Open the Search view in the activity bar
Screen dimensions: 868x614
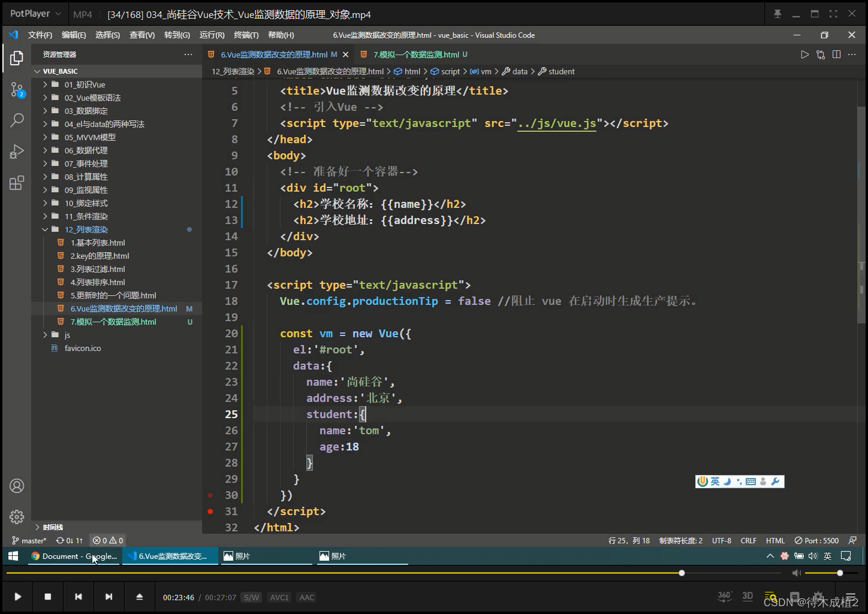(17, 120)
